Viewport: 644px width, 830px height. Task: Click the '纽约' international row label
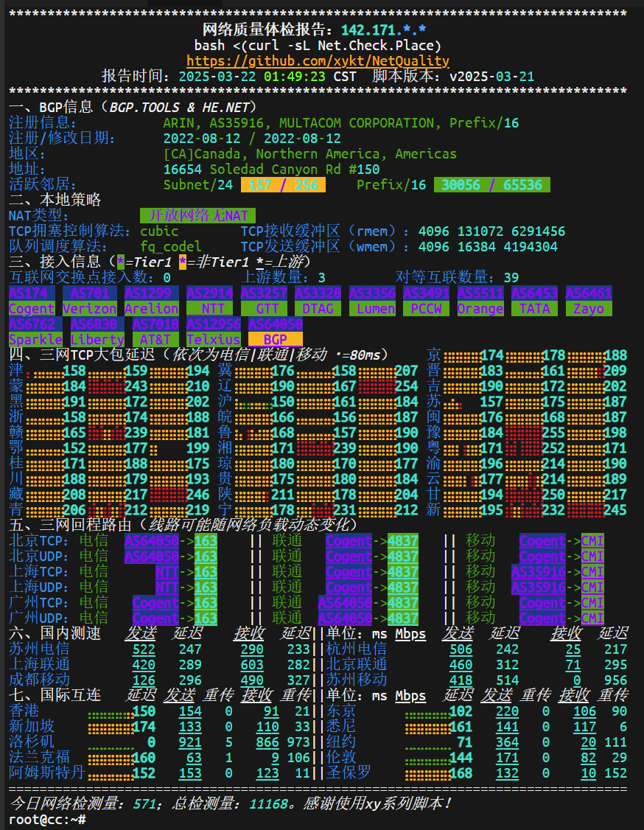pos(340,742)
